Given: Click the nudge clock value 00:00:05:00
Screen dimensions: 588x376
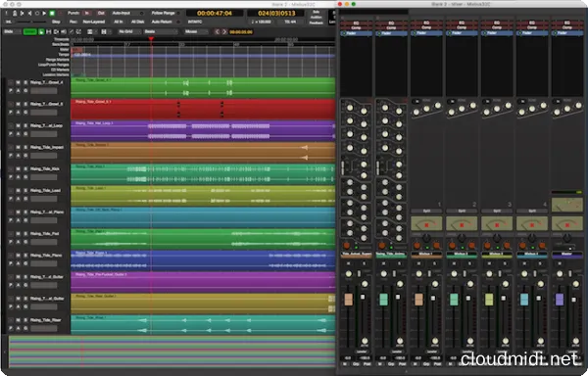Looking at the screenshot, I should [x=241, y=32].
